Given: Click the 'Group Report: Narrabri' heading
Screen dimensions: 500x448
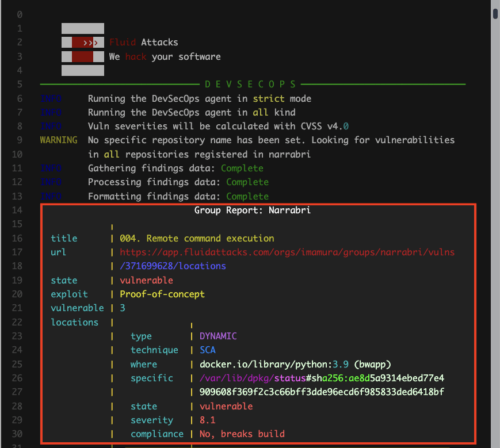Looking at the screenshot, I should coord(252,210).
